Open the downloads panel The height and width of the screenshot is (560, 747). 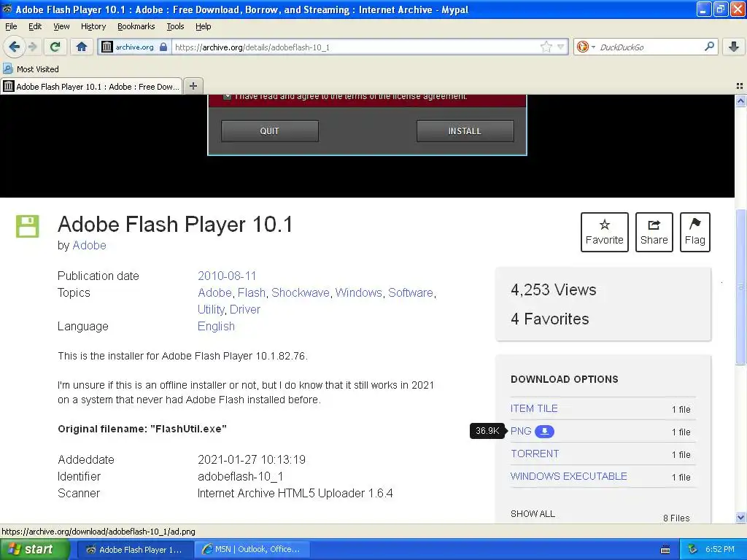[x=734, y=47]
